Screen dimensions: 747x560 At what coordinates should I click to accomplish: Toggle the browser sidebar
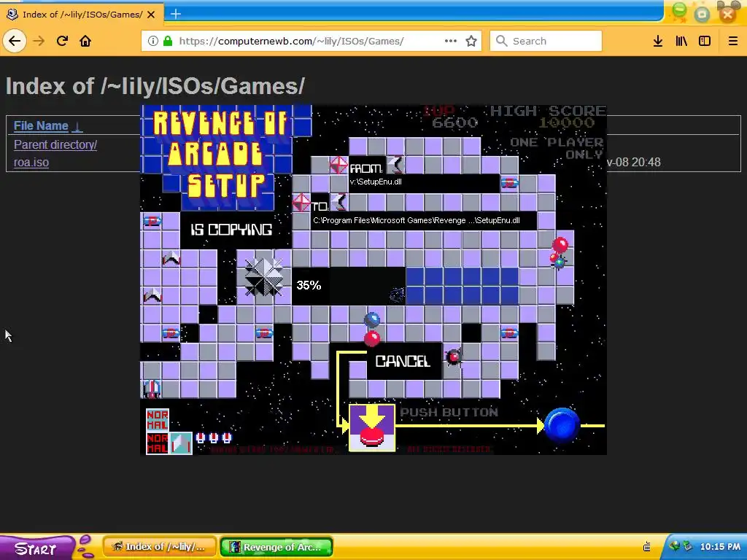705,41
